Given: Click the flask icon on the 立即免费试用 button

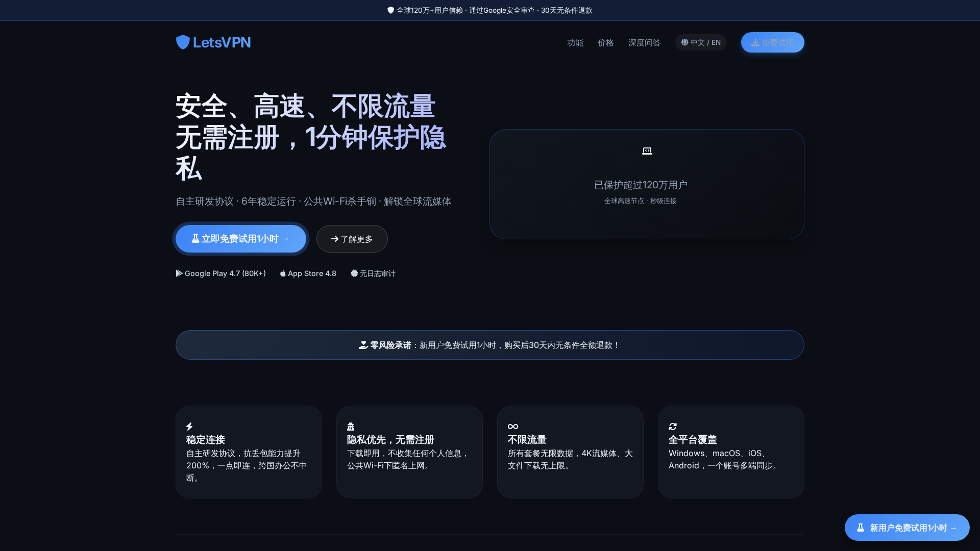Looking at the screenshot, I should 195,238.
